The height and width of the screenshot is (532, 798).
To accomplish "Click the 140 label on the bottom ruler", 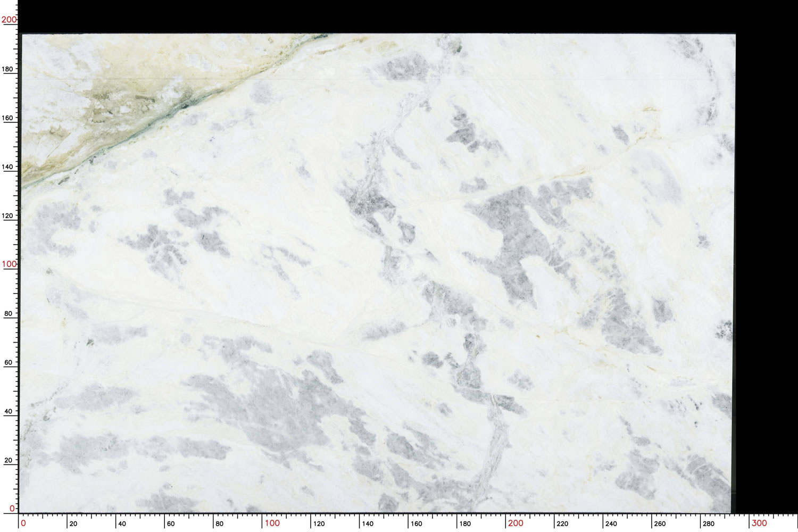I will pos(368,523).
